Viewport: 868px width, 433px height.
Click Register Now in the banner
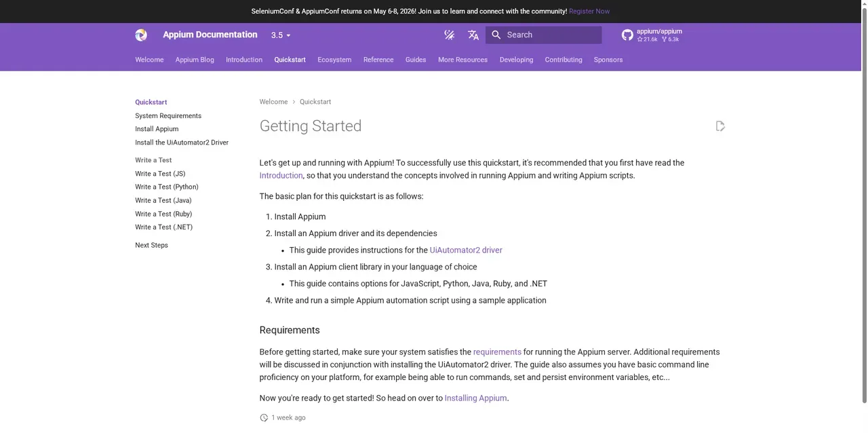tap(589, 12)
